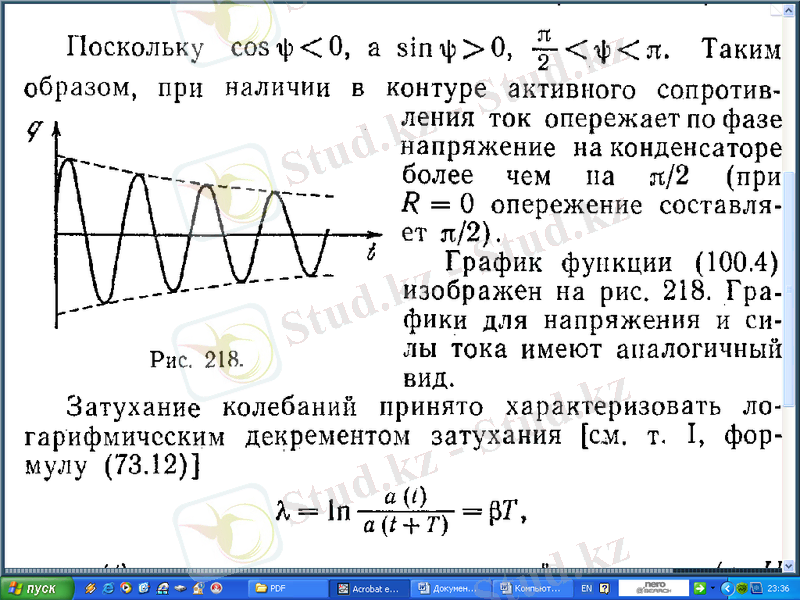The image size is (800, 600).
Task: Focus the Nero search input field
Action: [x=654, y=588]
